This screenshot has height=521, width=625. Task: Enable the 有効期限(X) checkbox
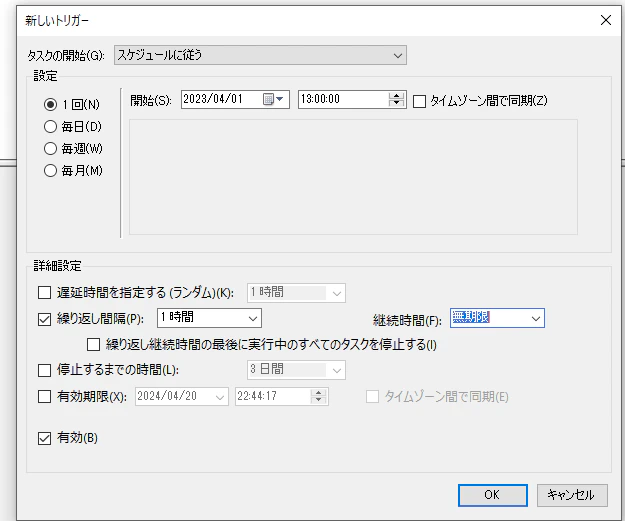pyautogui.click(x=44, y=396)
